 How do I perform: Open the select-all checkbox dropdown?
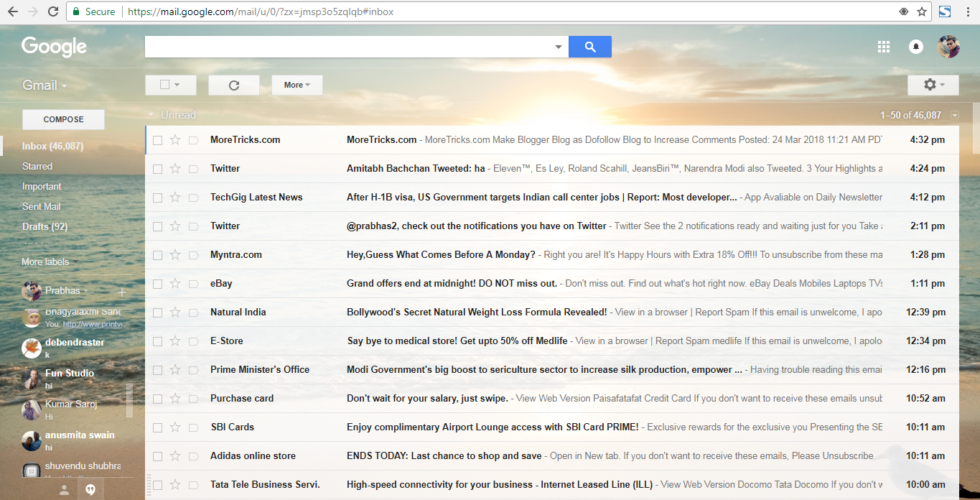tap(177, 85)
